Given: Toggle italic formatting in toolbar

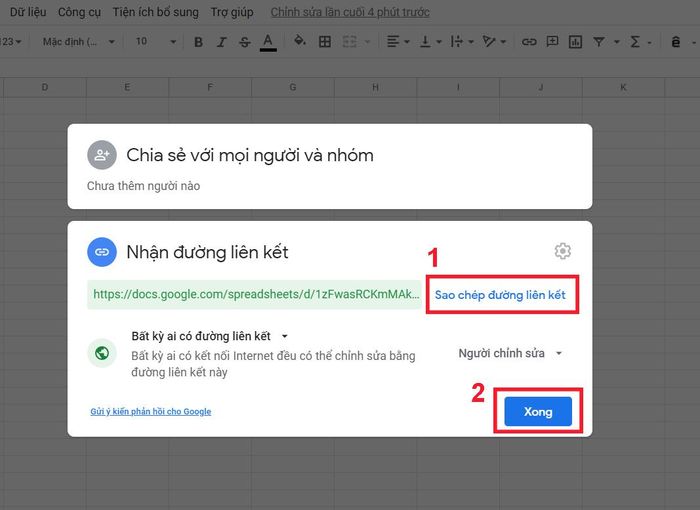Looking at the screenshot, I should (x=222, y=42).
